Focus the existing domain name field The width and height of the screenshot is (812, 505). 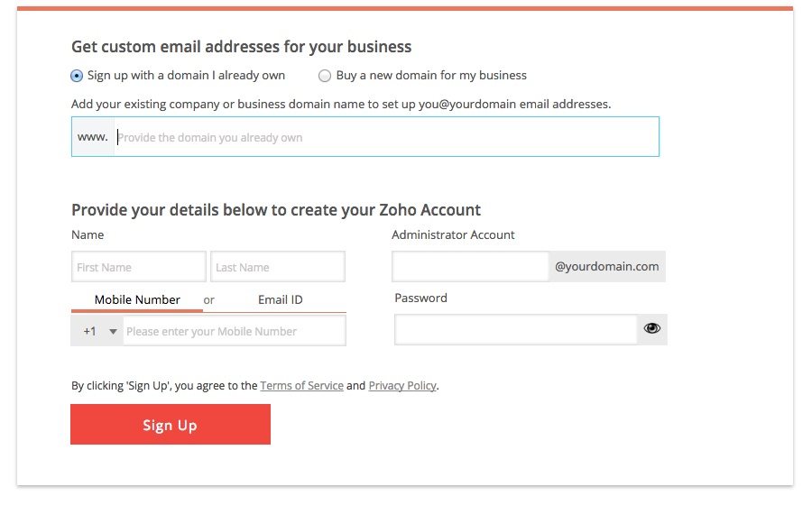tap(386, 138)
